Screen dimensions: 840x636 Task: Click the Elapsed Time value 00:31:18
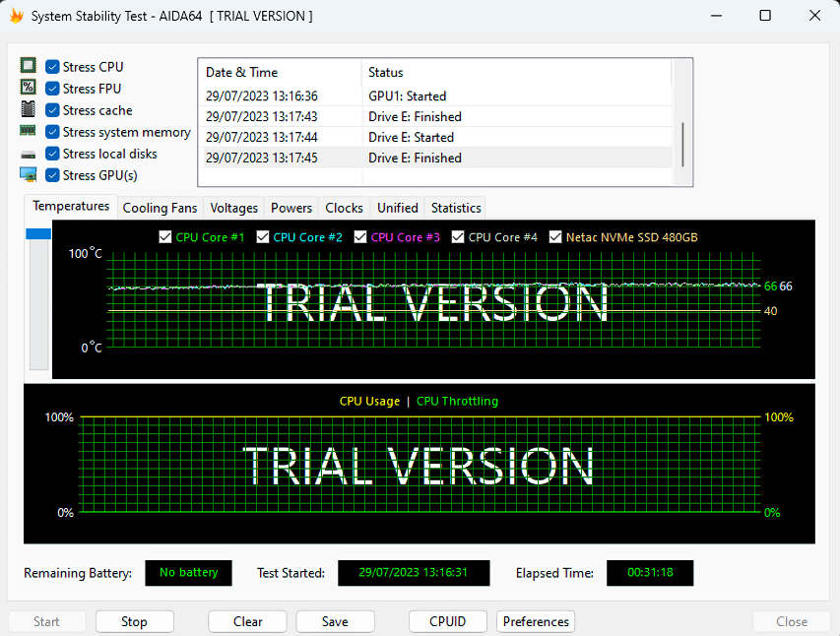click(650, 573)
